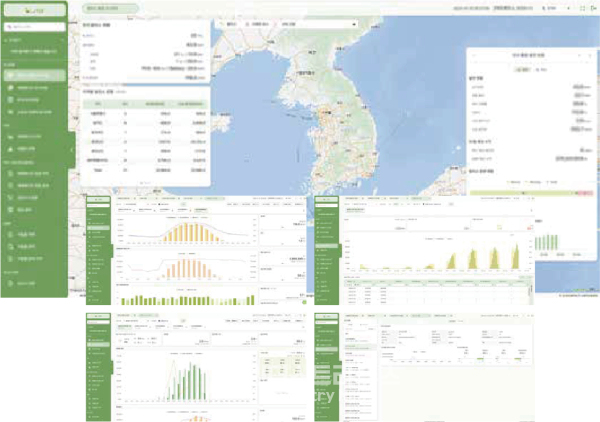Click the logout icon in the top header
This screenshot has height=422, width=600.
click(593, 8)
